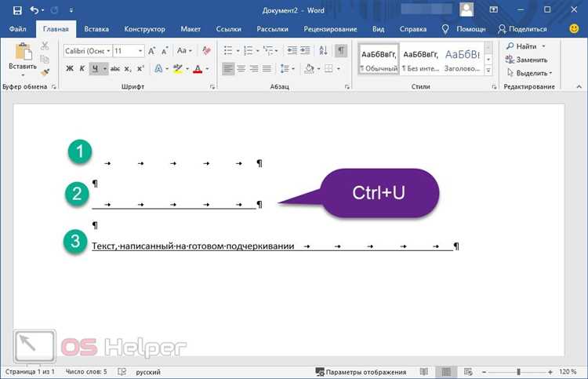Viewport: 588px width, 379px height.
Task: Decrease paragraph indent
Action: pos(292,50)
